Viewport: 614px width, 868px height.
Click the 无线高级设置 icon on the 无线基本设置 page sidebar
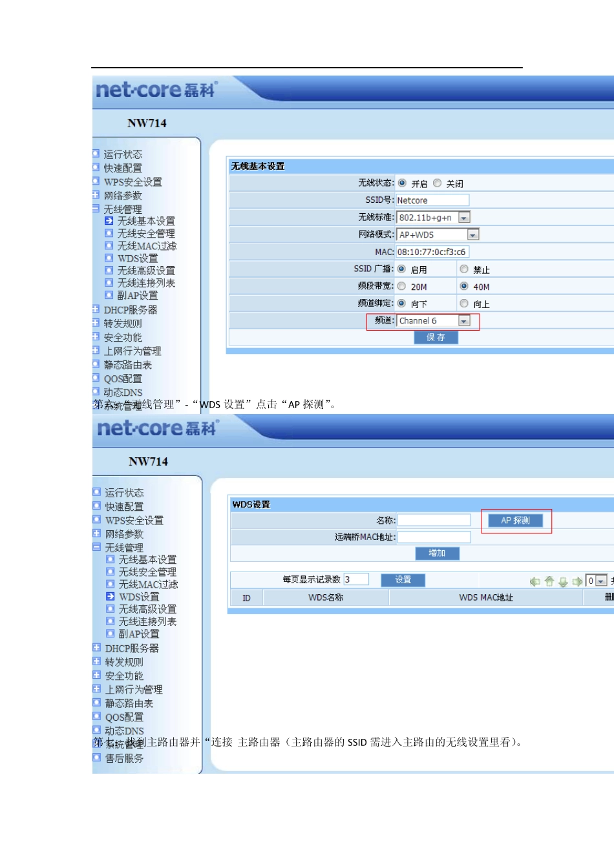pyautogui.click(x=109, y=270)
